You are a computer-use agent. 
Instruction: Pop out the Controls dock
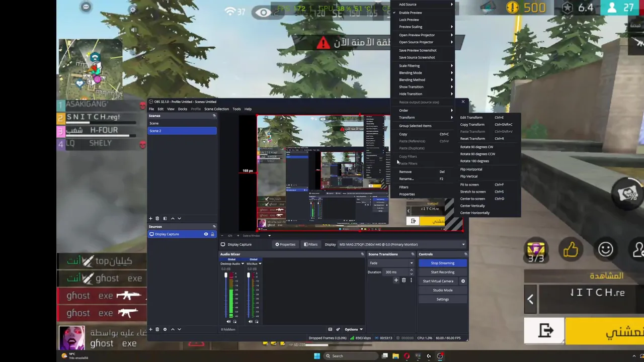pos(465,254)
